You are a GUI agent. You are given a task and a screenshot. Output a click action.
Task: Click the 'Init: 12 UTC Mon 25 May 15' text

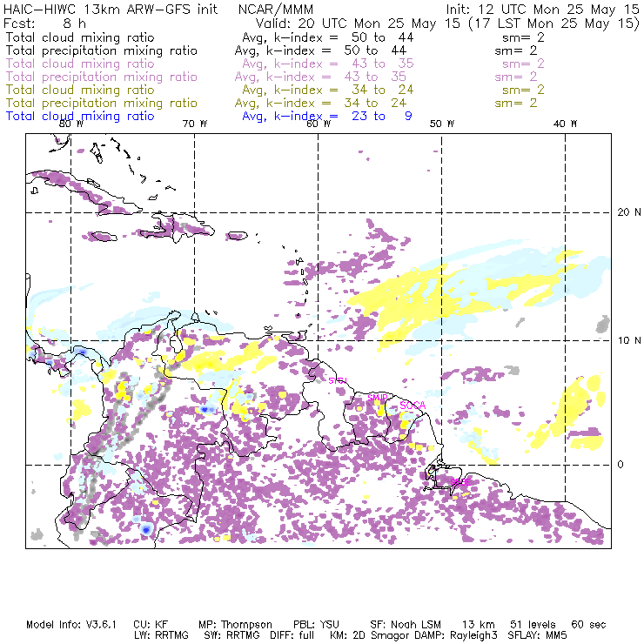point(542,10)
